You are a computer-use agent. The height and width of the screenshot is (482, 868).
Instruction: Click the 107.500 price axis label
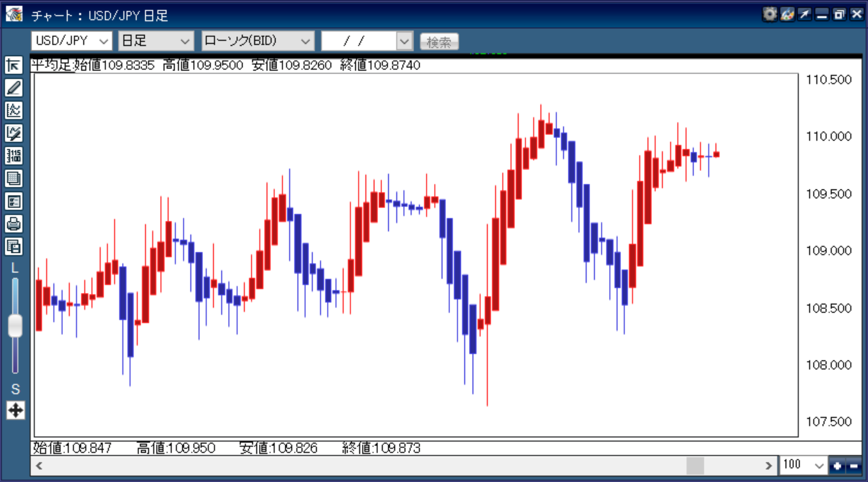[x=828, y=422]
